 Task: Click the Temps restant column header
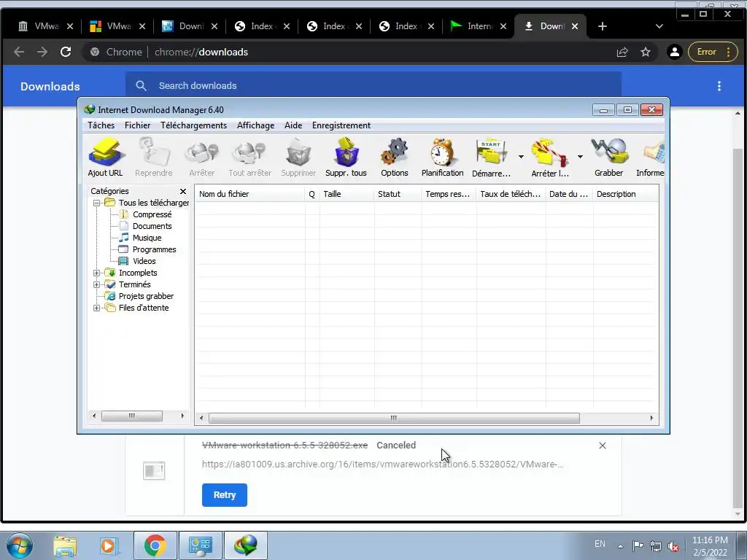pyautogui.click(x=449, y=194)
